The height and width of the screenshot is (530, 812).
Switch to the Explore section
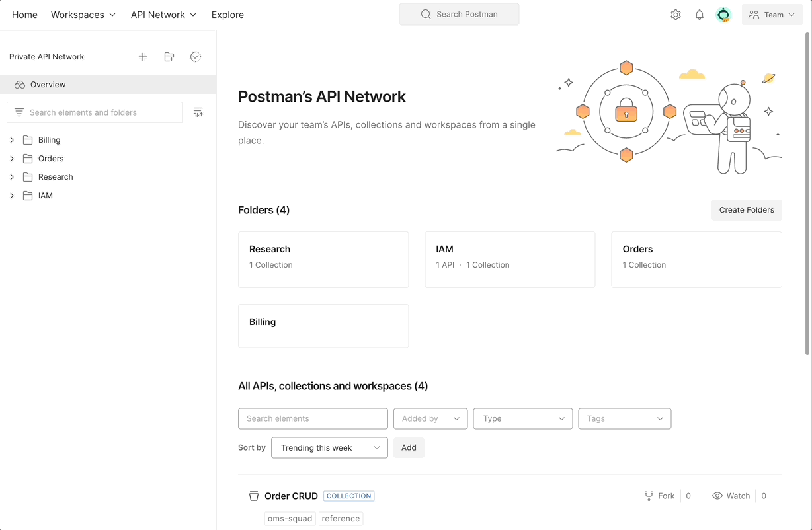coord(227,14)
